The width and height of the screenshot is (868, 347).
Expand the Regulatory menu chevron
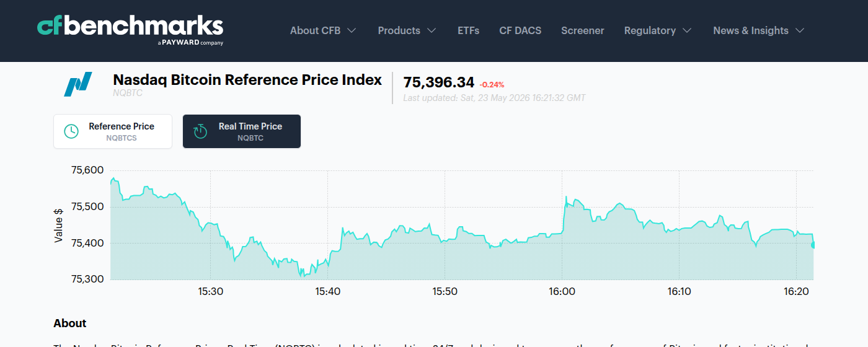point(687,30)
